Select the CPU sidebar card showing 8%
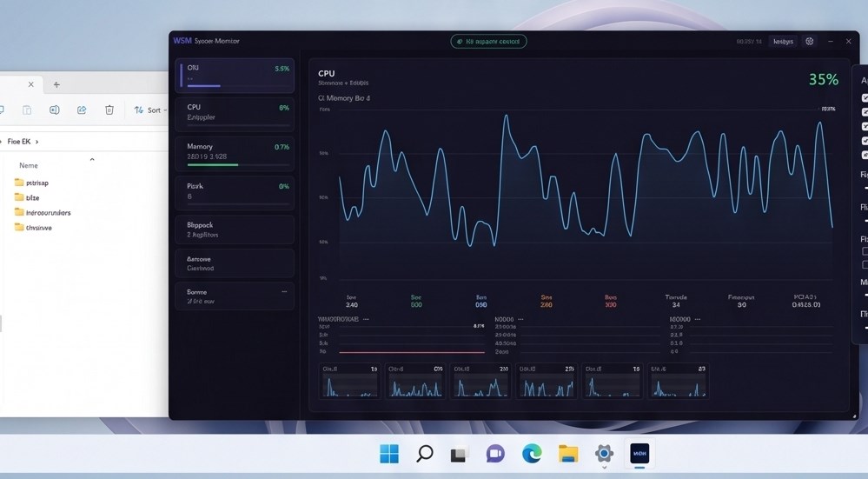Image resolution: width=868 pixels, height=479 pixels. [x=235, y=115]
